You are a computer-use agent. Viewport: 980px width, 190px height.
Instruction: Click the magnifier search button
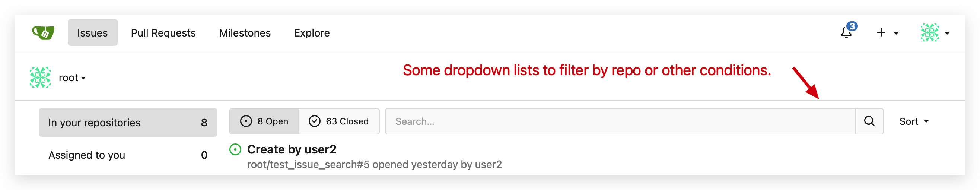tap(869, 121)
